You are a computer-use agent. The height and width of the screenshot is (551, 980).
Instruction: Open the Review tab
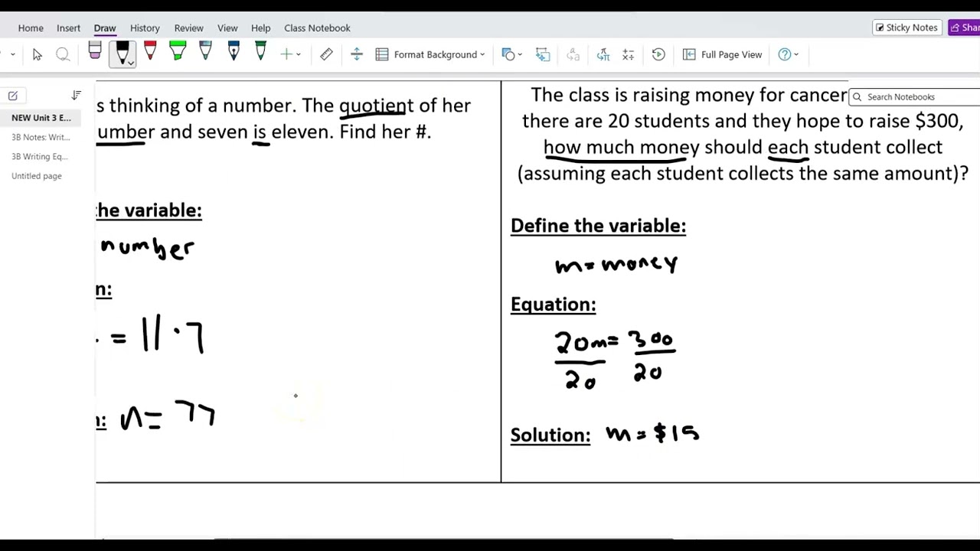188,28
